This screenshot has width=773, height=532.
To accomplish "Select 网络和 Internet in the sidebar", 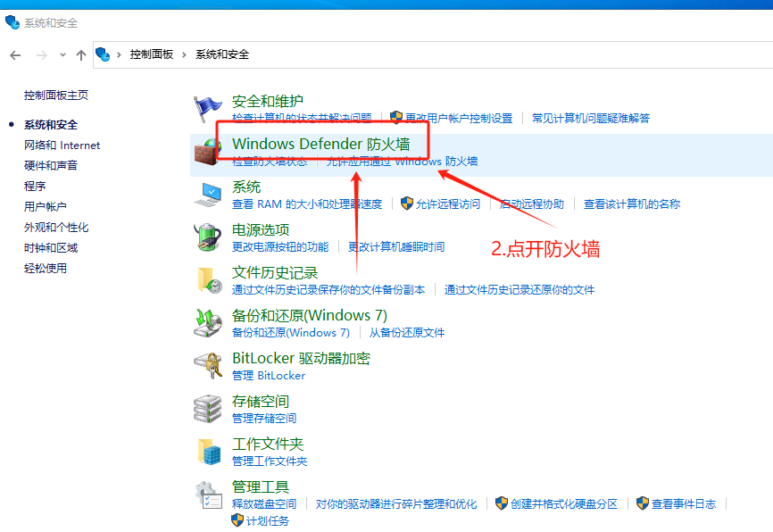I will (x=61, y=145).
